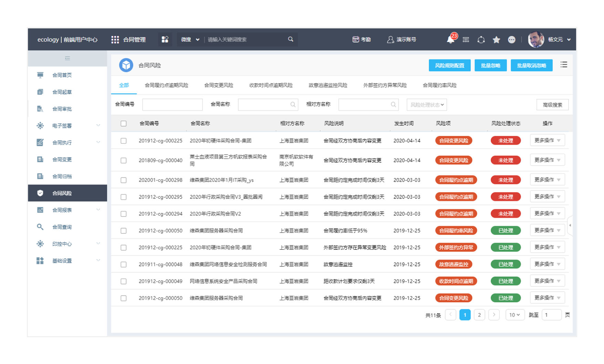Open the app grid launcher icon
The image size is (604, 364).
(115, 40)
